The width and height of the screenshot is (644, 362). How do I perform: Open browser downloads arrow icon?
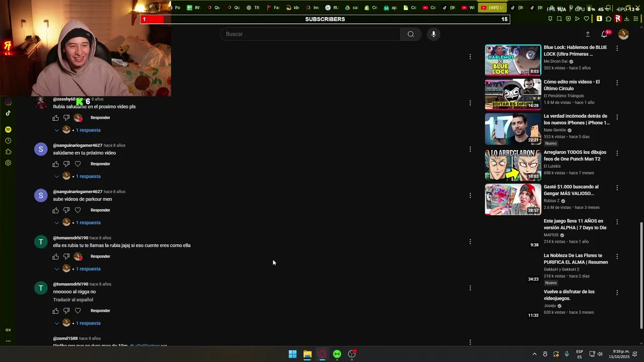(627, 19)
